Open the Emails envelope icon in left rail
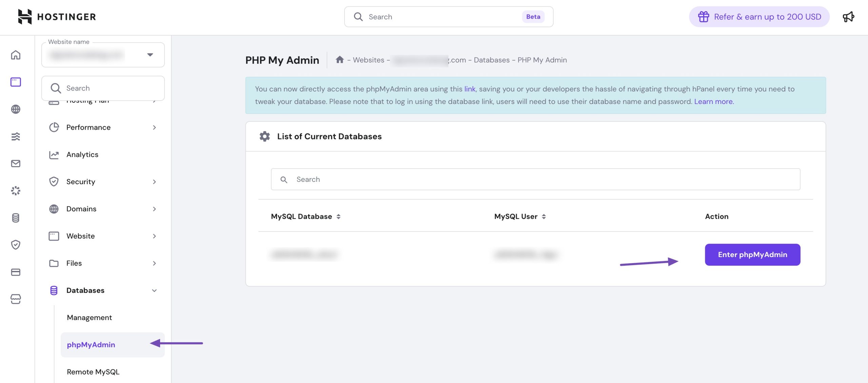The height and width of the screenshot is (383, 868). pyautogui.click(x=16, y=164)
